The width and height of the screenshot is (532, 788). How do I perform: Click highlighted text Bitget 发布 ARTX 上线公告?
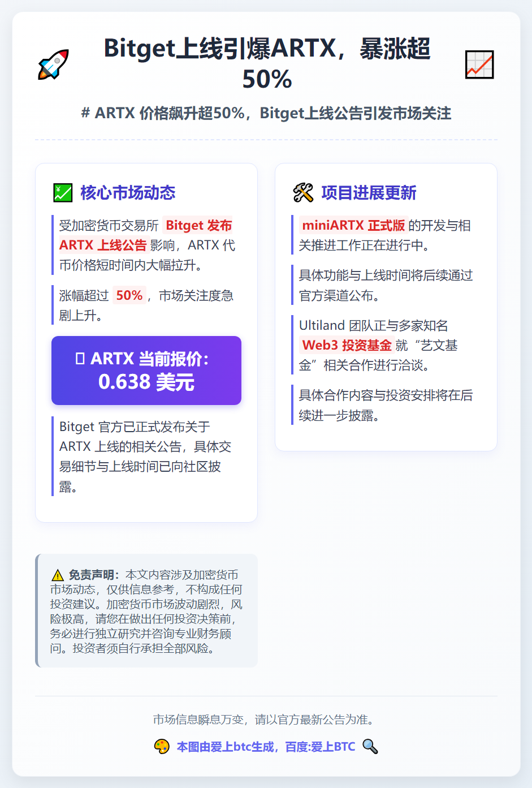coord(146,235)
